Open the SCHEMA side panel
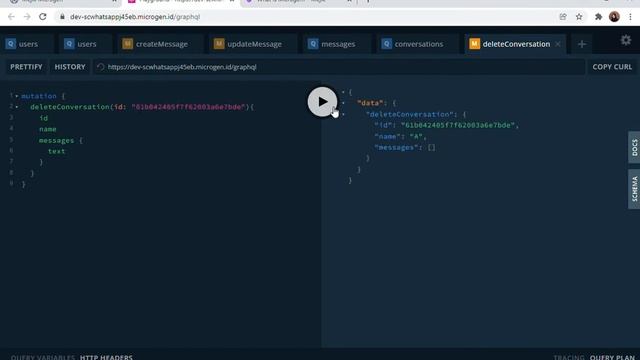The width and height of the screenshot is (640, 360). pos(634,189)
